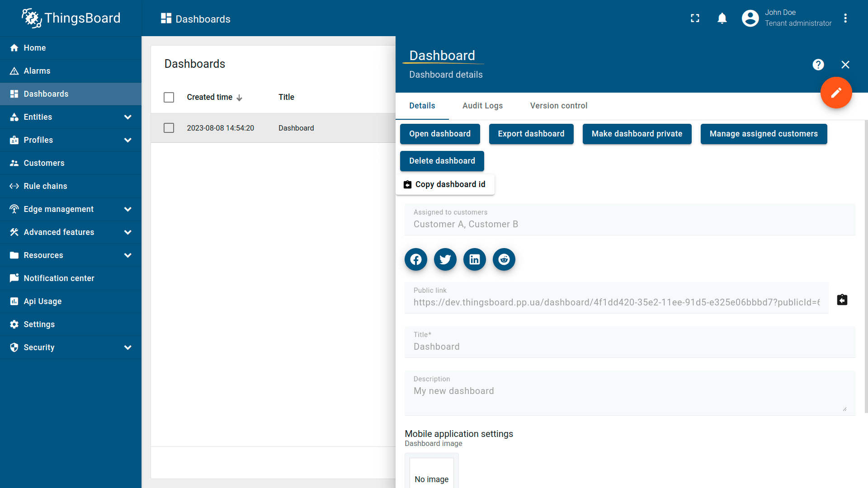Toggle fullscreen mode icon
This screenshot has height=488, width=868.
tap(695, 18)
